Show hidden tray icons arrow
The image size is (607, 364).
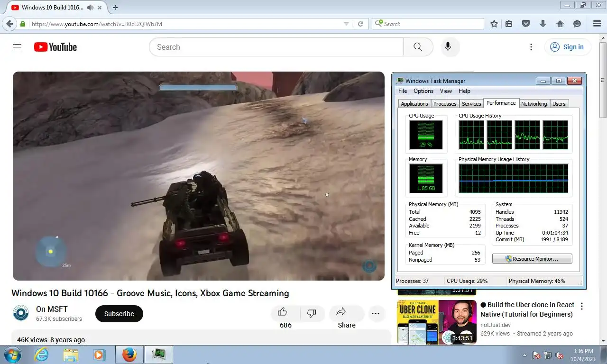pyautogui.click(x=524, y=355)
